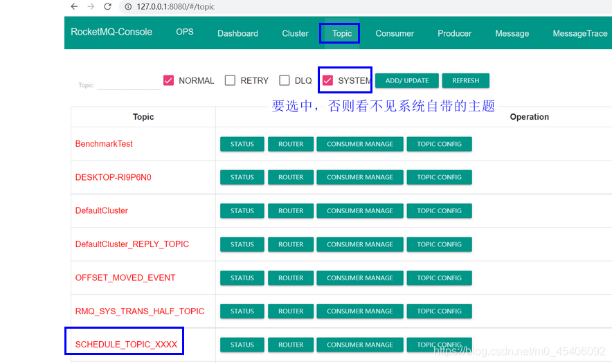Click TOPIC CONFIG for RMQ_SYS_TRANS_HALF_TOPIC
Image resolution: width=612 pixels, height=364 pixels.
point(439,311)
